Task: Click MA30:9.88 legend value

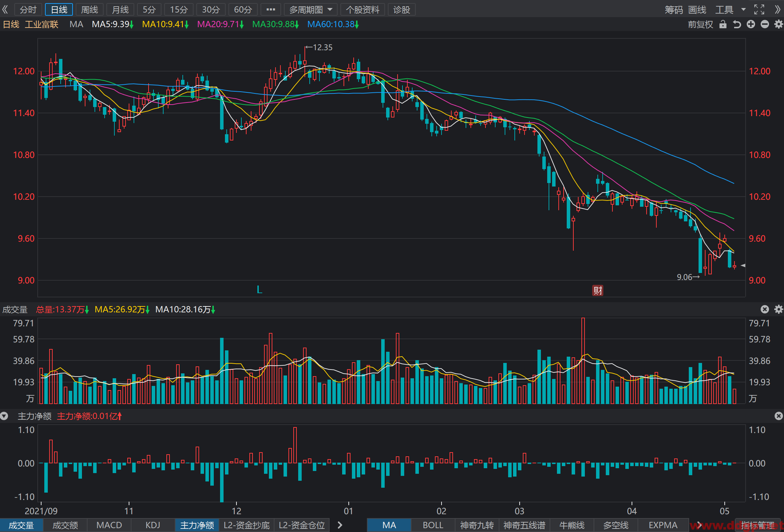Action: click(276, 24)
